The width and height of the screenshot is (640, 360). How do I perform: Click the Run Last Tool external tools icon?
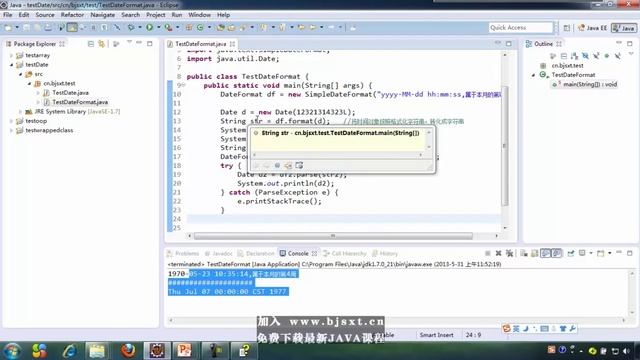pos(168,27)
